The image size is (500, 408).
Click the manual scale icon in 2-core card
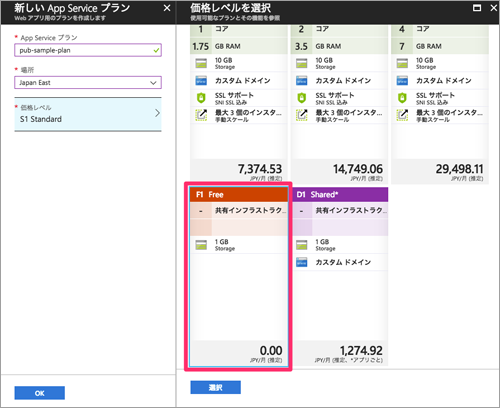[302, 115]
